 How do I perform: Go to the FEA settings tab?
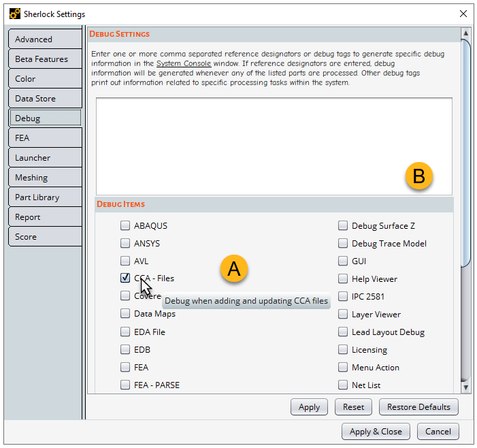point(45,138)
